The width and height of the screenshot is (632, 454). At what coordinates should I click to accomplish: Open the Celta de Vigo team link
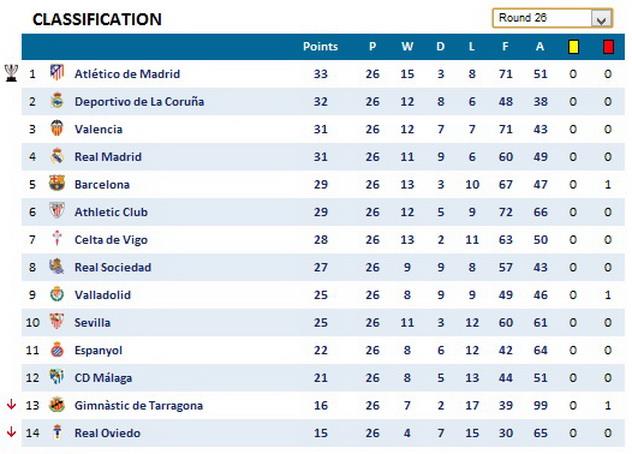coord(111,239)
